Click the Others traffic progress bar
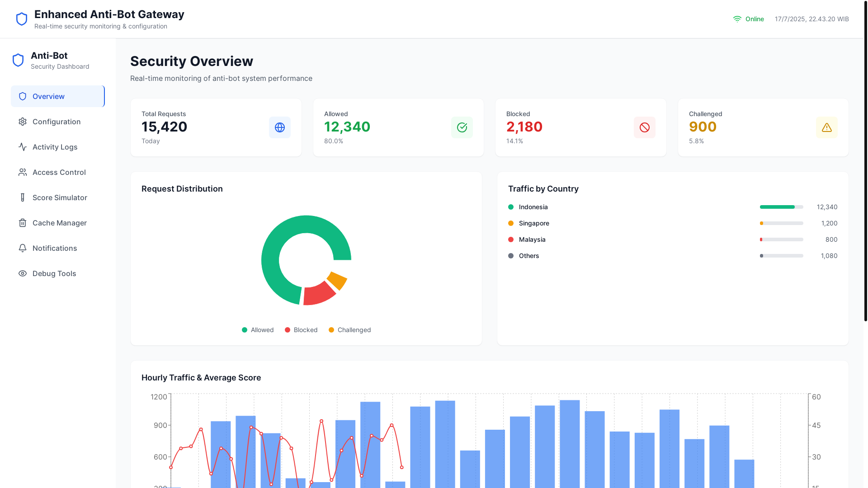 coord(782,256)
